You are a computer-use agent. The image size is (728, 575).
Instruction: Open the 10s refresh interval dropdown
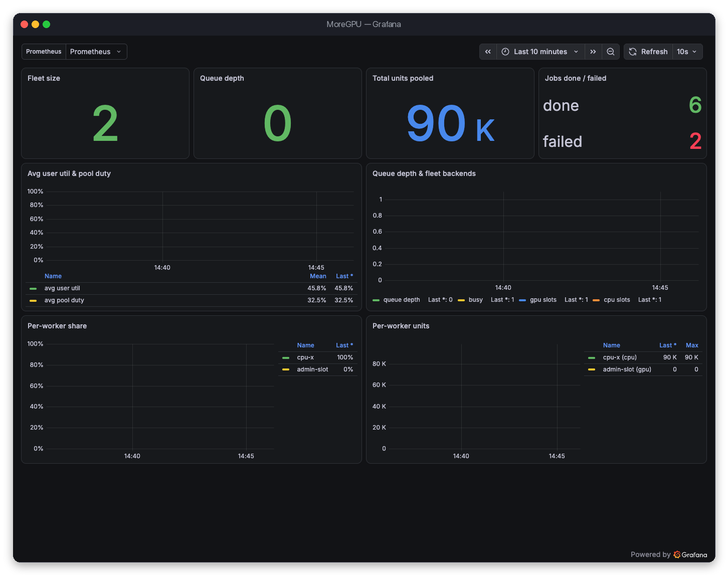(x=687, y=52)
